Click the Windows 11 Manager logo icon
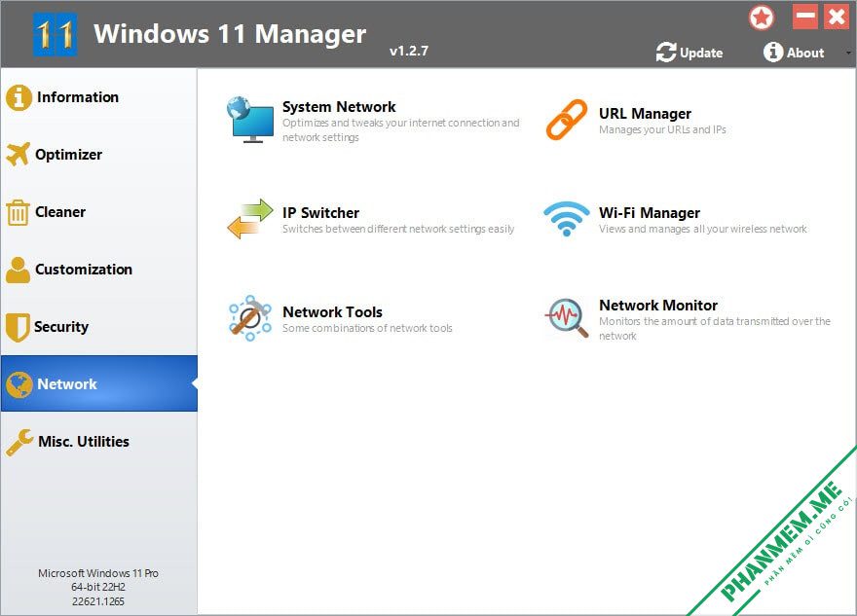 tap(55, 34)
